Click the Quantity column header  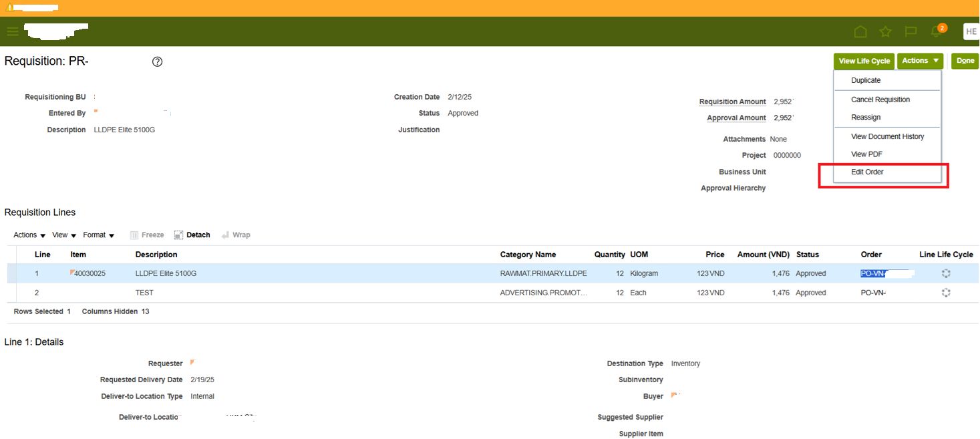610,255
